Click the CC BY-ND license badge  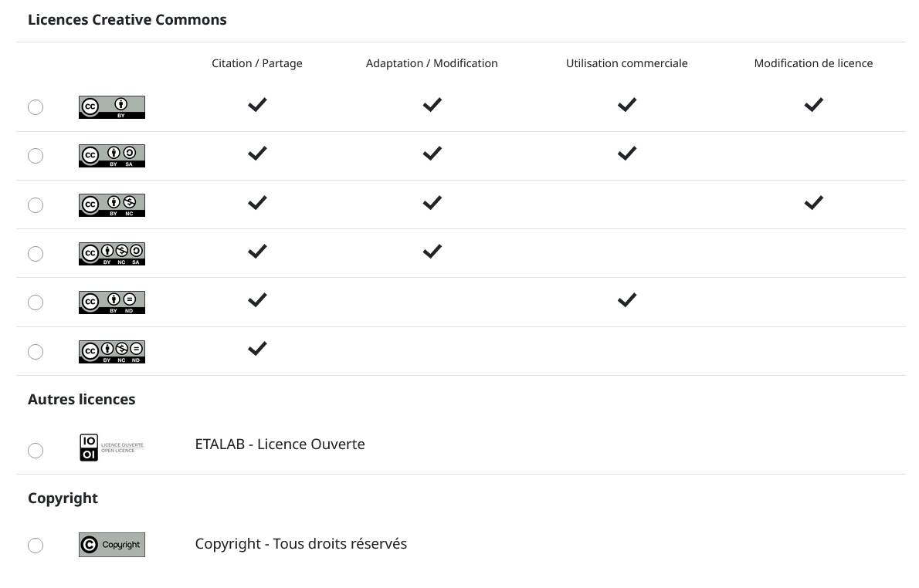pyautogui.click(x=112, y=302)
